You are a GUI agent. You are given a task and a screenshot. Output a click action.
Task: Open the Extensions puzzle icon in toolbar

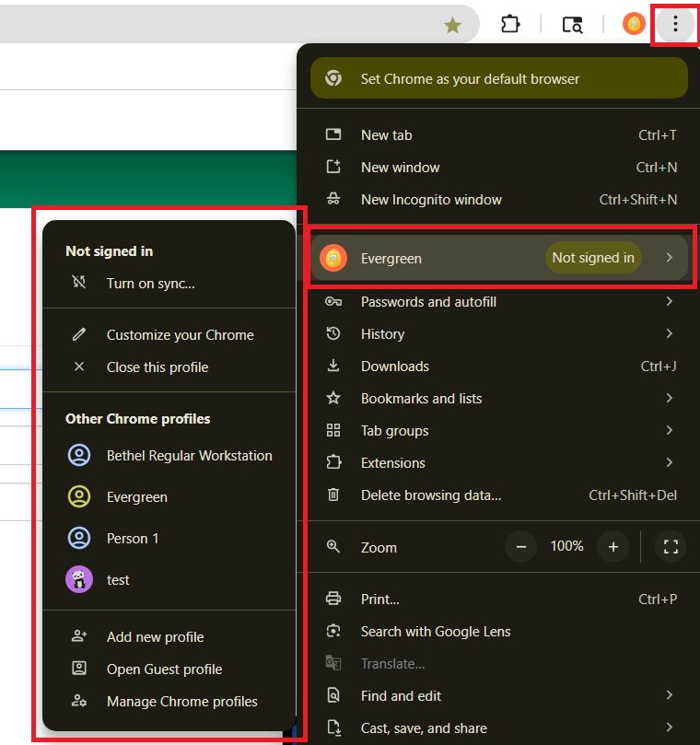510,24
